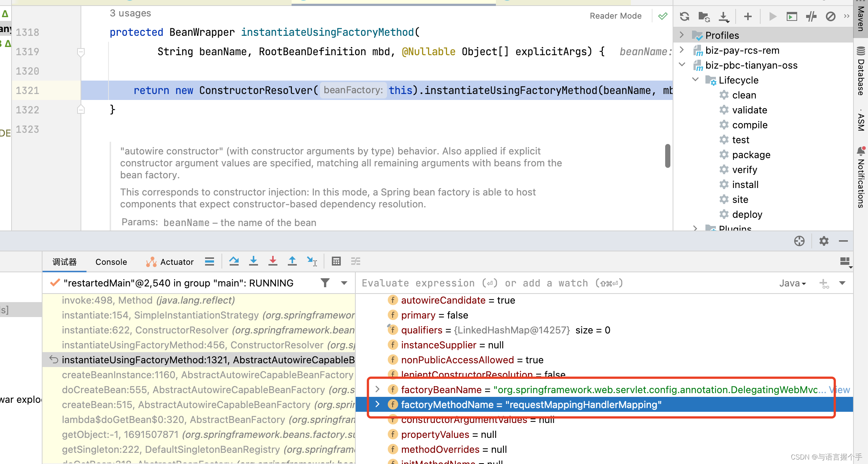Click Step Out debugger icon
The image size is (868, 464).
click(292, 261)
